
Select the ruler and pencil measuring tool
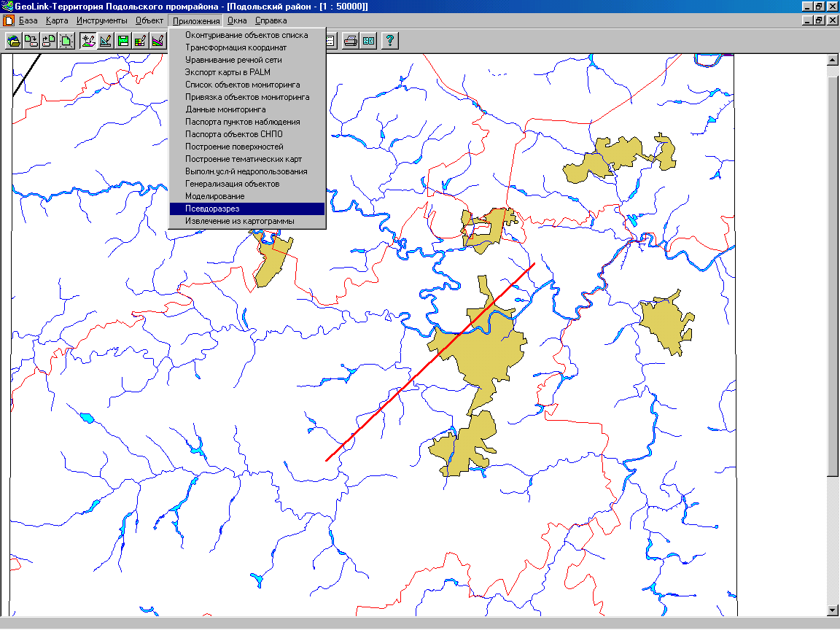pos(106,41)
